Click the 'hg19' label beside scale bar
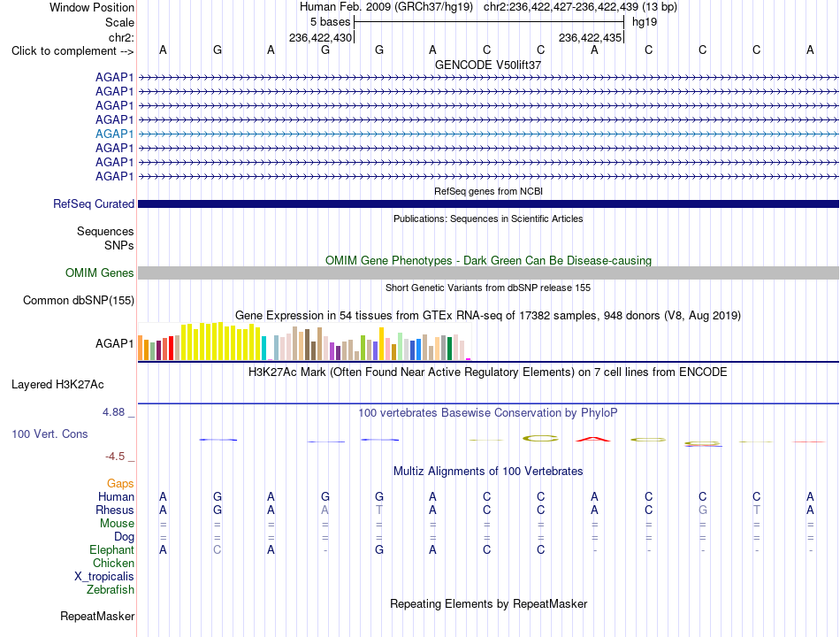 pyautogui.click(x=645, y=22)
